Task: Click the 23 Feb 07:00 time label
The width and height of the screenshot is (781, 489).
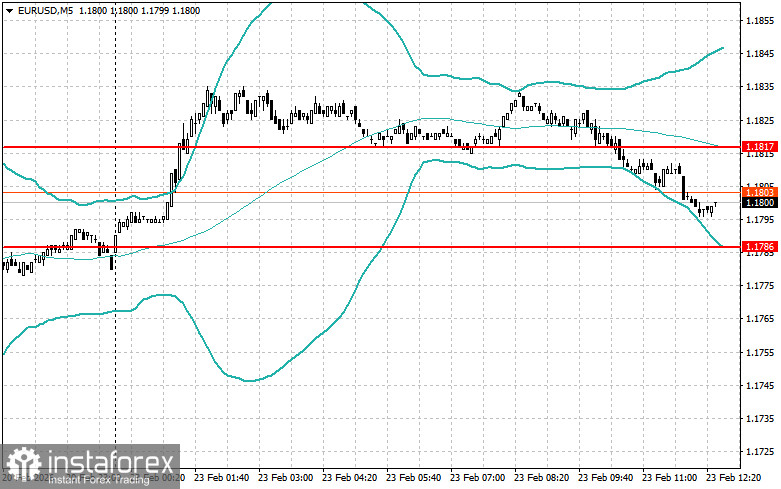Action: [477, 478]
